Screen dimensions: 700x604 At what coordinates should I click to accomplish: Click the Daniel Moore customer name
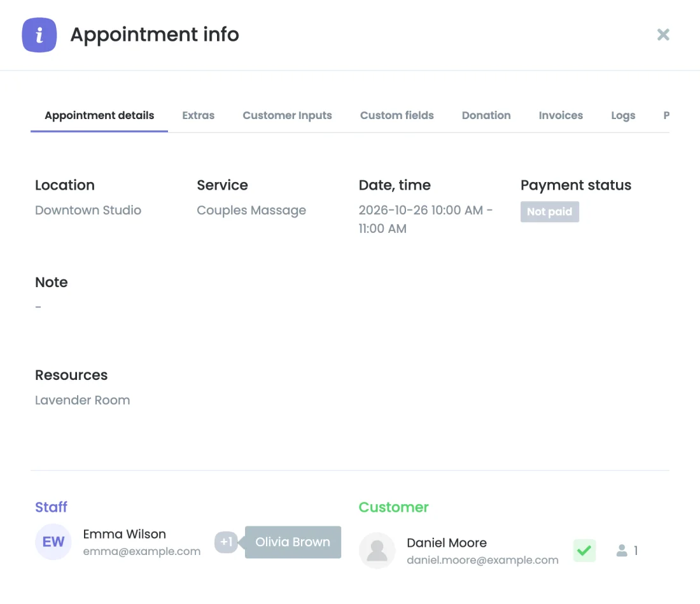447,542
